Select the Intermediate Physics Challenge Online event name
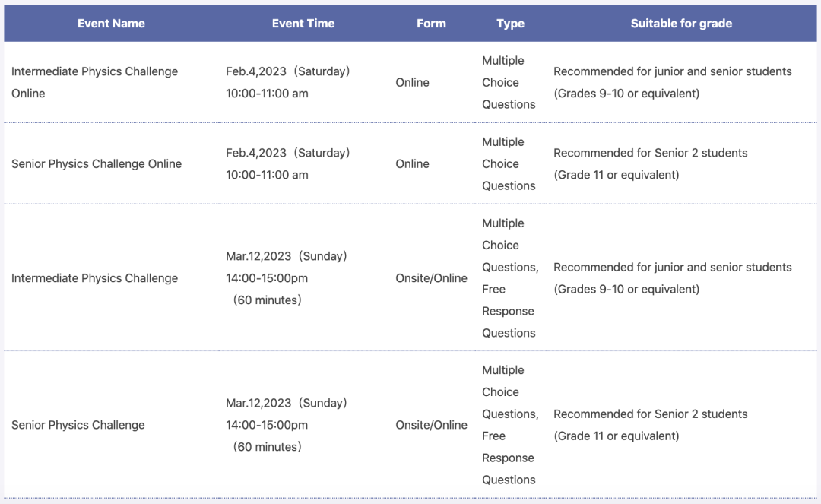The height and width of the screenshot is (504, 821). click(94, 82)
